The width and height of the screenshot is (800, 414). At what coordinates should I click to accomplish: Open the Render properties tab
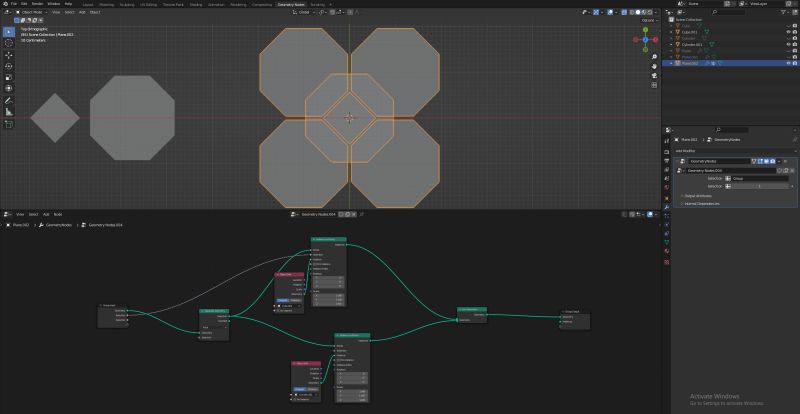click(x=667, y=152)
